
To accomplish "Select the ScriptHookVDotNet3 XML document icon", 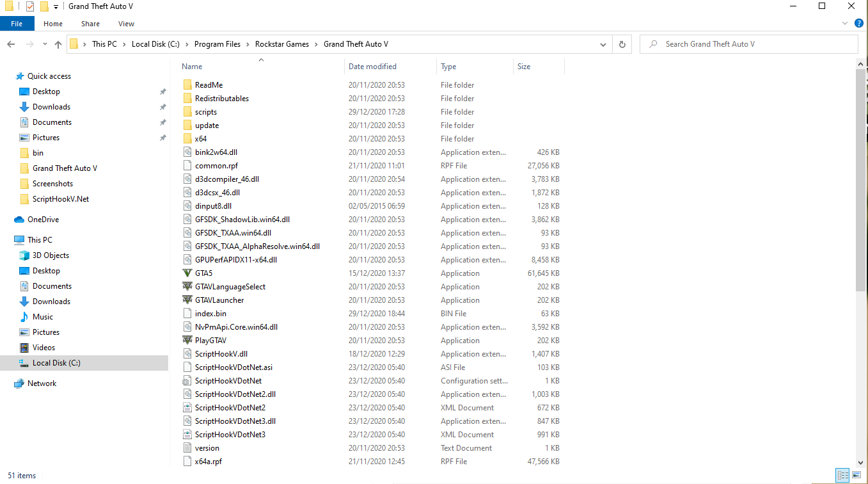I will coord(187,435).
